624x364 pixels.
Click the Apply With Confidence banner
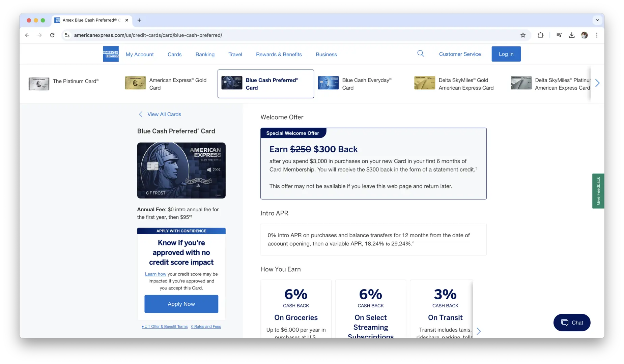[x=181, y=231]
